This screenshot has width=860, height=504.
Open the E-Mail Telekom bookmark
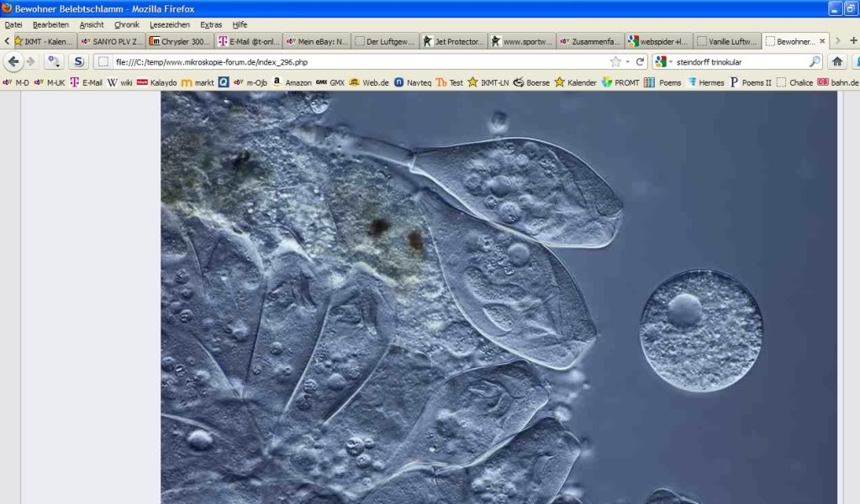tap(86, 82)
